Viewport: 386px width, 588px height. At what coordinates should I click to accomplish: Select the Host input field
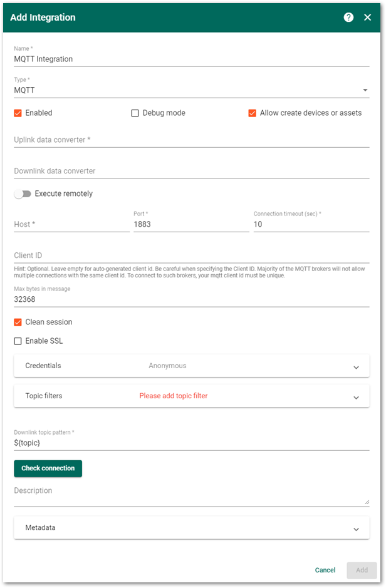pyautogui.click(x=69, y=223)
